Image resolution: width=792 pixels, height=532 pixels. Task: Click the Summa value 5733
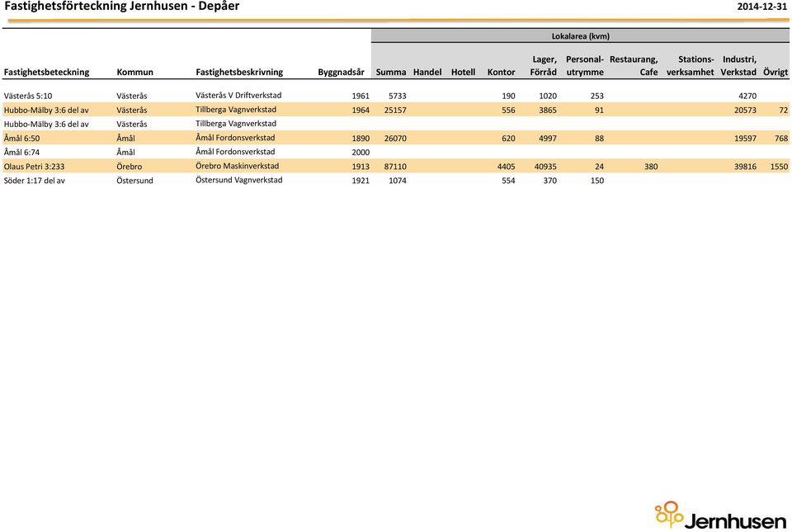pos(398,96)
